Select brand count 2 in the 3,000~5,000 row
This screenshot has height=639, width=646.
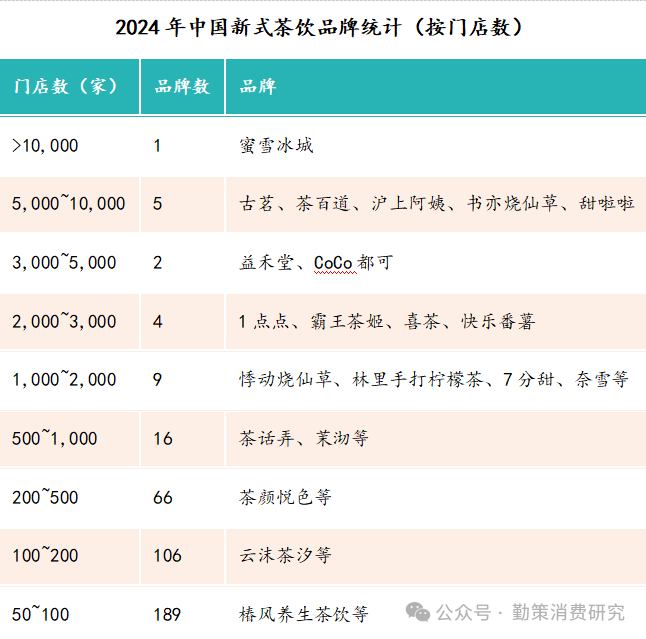pos(157,262)
